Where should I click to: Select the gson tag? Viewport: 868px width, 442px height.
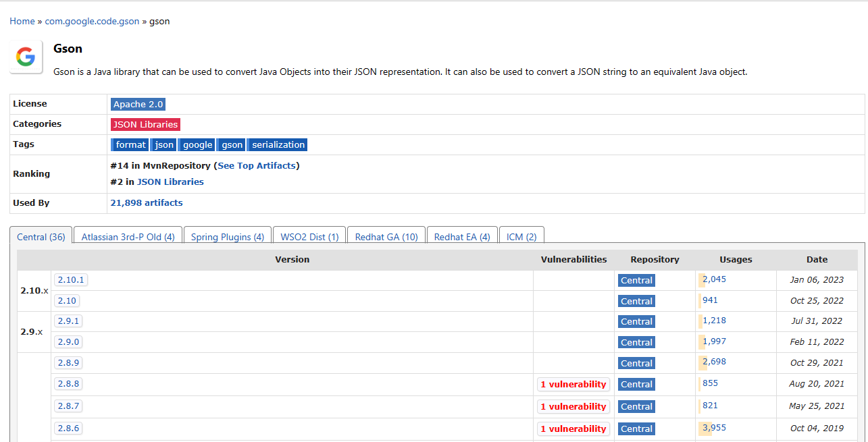[x=232, y=144]
